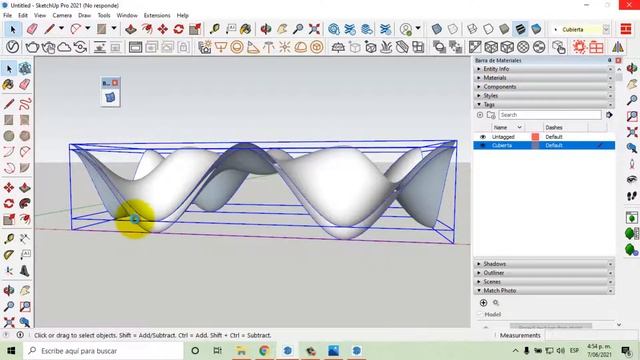Screen dimensions: 640x360
Task: Open the V-Ray Asset Editor icon
Action: pos(13,47)
